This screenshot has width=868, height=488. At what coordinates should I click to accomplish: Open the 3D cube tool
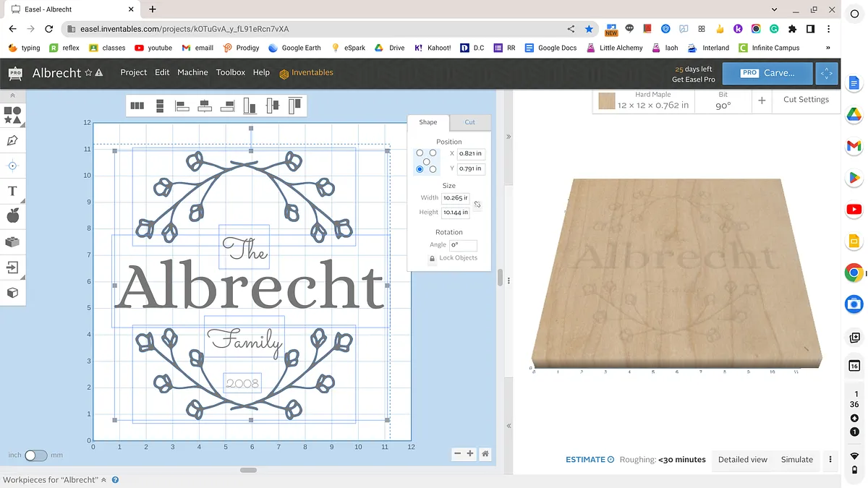click(12, 293)
